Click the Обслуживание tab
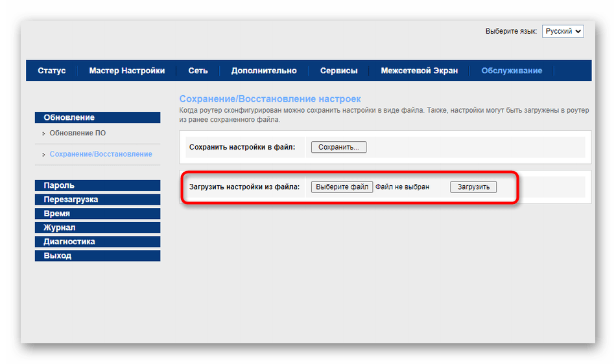This screenshot has width=616, height=364. point(512,71)
